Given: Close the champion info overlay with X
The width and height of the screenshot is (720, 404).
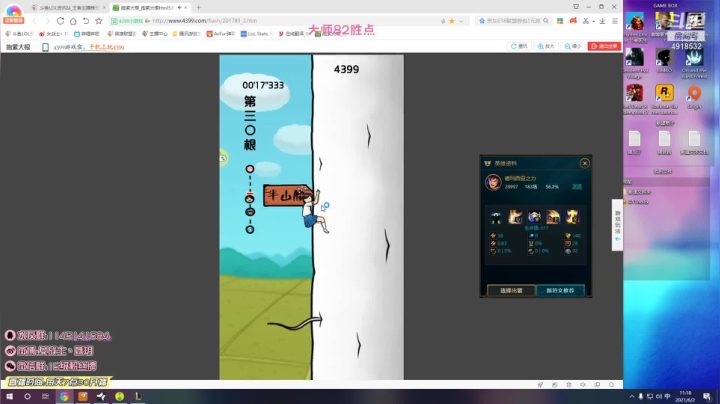Looking at the screenshot, I should [585, 163].
